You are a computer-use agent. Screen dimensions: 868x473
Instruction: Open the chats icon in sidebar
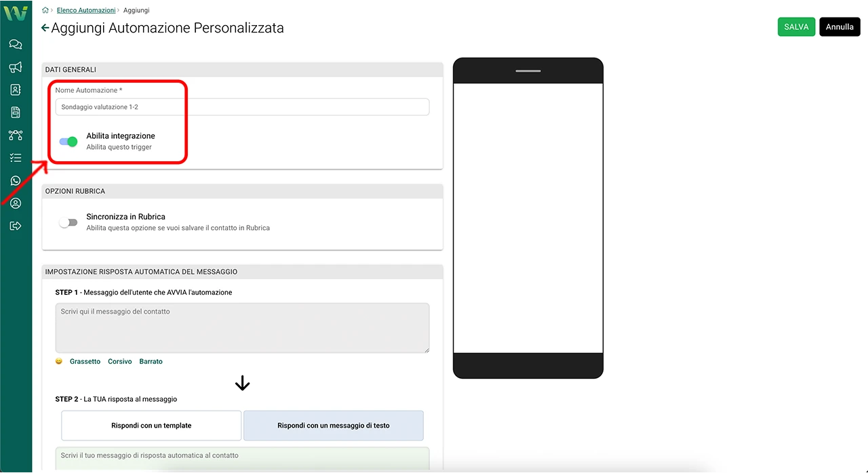16,45
